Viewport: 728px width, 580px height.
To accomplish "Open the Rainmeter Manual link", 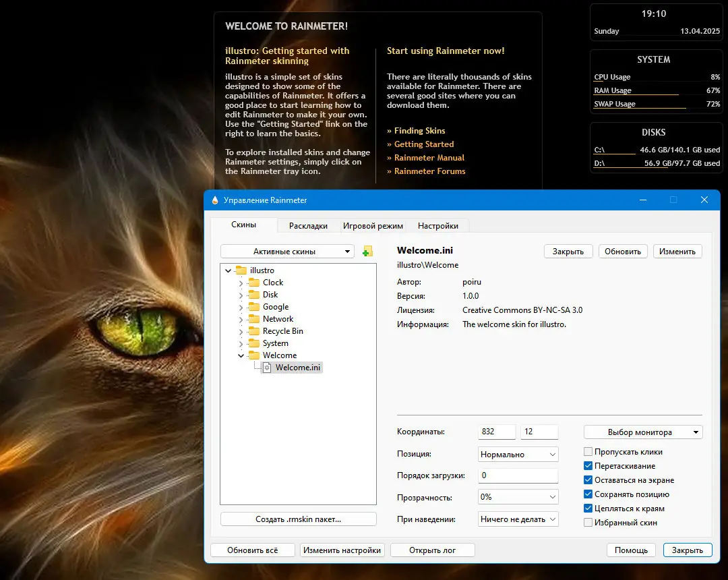I will pos(429,158).
